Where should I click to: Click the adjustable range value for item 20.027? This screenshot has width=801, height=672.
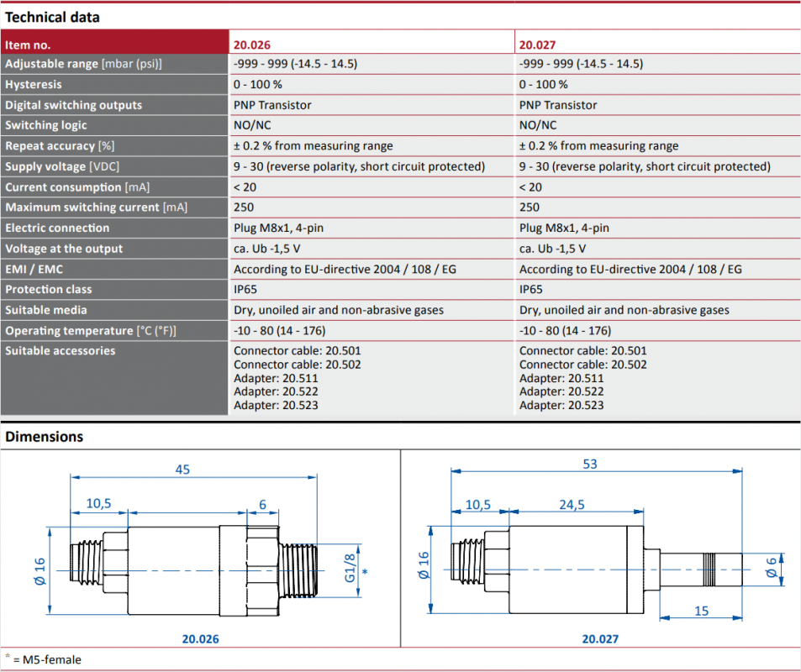pyautogui.click(x=581, y=64)
